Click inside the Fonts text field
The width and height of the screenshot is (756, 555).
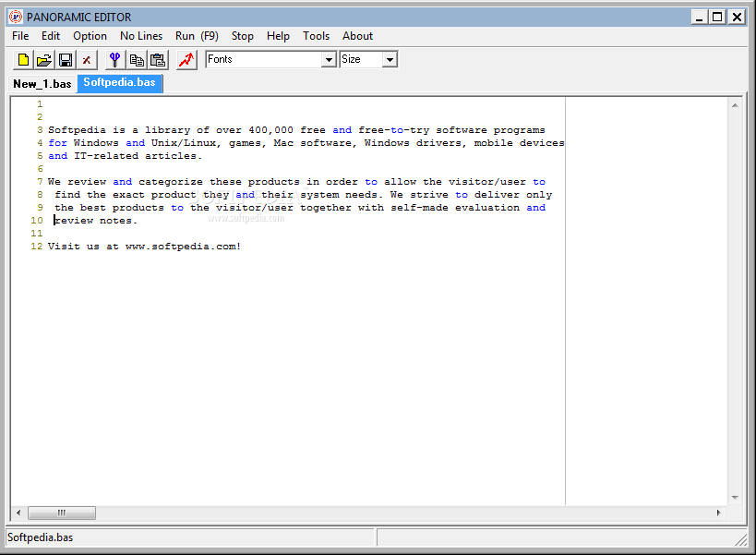click(x=264, y=59)
